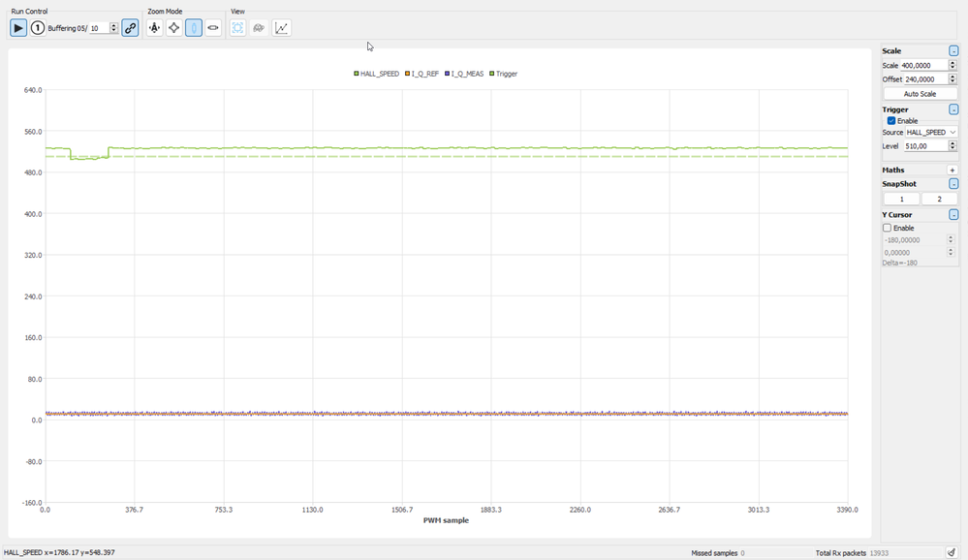
Task: Click the Buffering 05/ label
Action: [67, 28]
